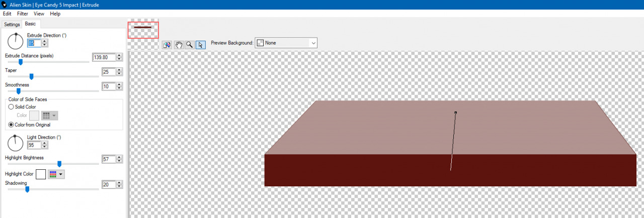Click the show original preview toggle icon

(x=168, y=45)
